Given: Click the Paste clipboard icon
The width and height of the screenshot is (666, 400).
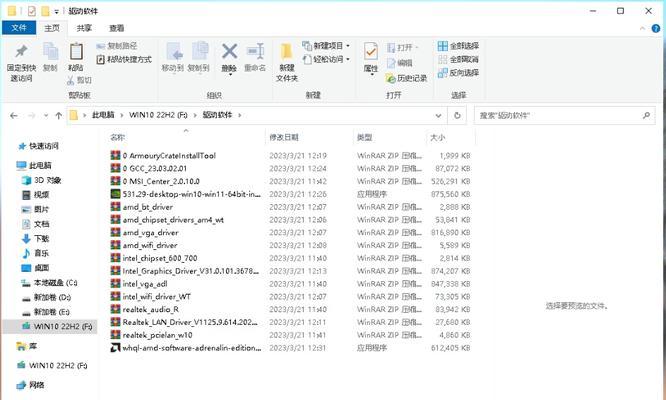Looking at the screenshot, I should [76, 51].
